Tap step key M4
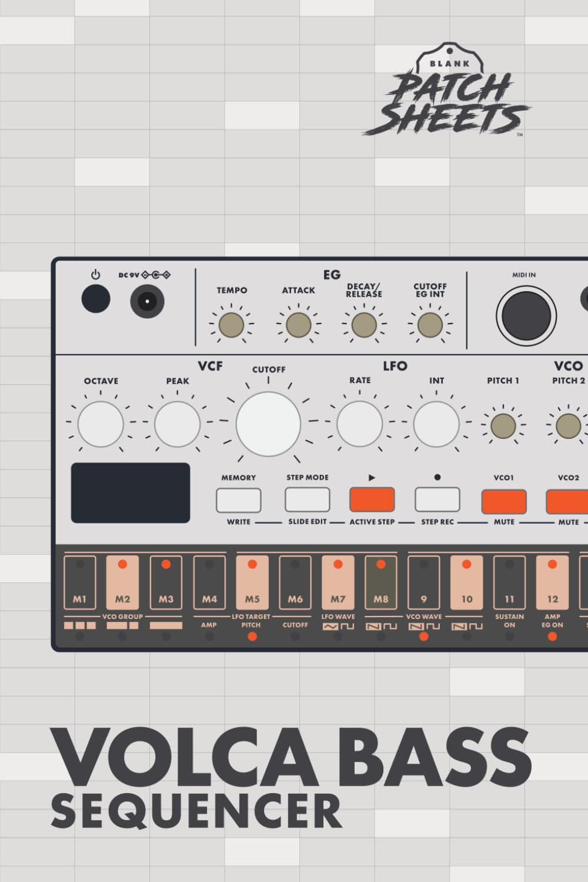The height and width of the screenshot is (882, 588). (x=209, y=583)
